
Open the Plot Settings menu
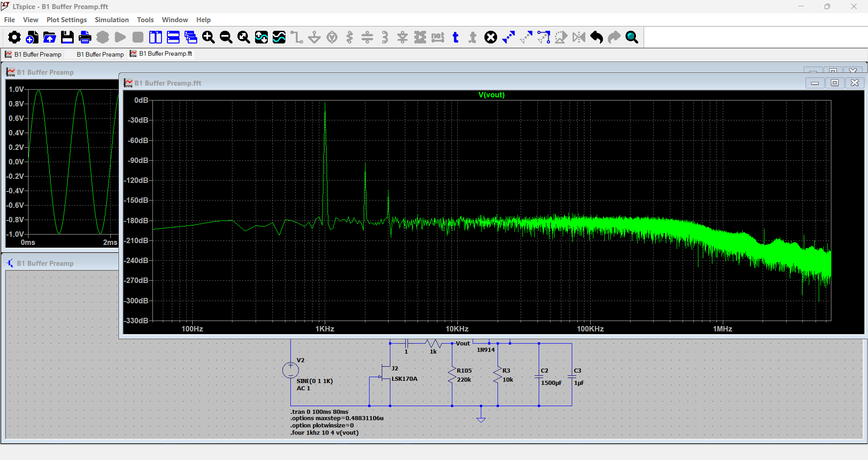[x=66, y=20]
